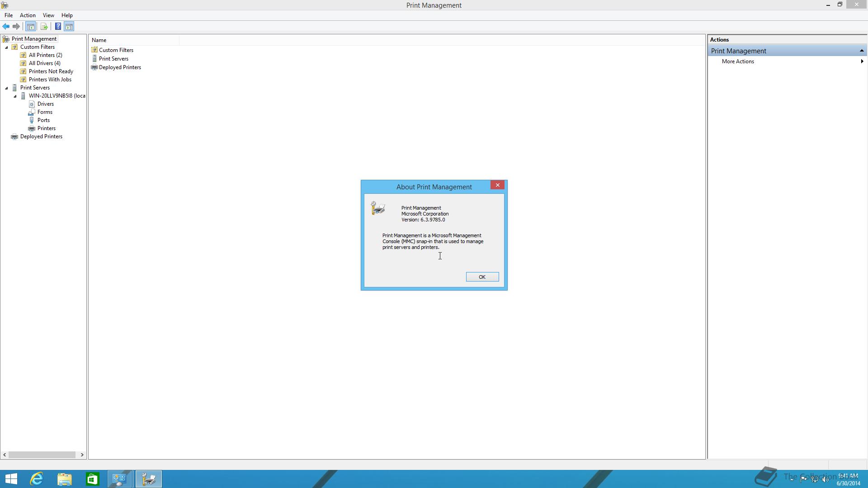Open the Action menu
868x488 pixels.
pyautogui.click(x=28, y=15)
